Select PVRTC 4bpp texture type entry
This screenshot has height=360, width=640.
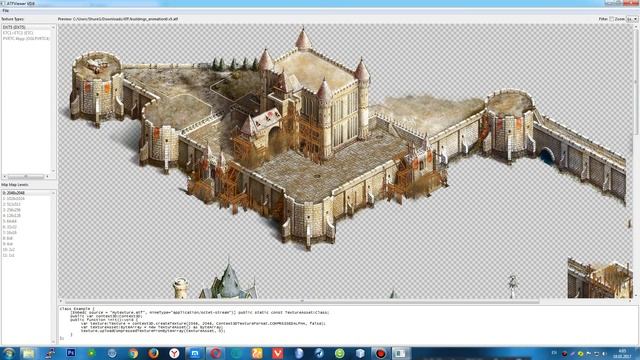click(x=27, y=38)
